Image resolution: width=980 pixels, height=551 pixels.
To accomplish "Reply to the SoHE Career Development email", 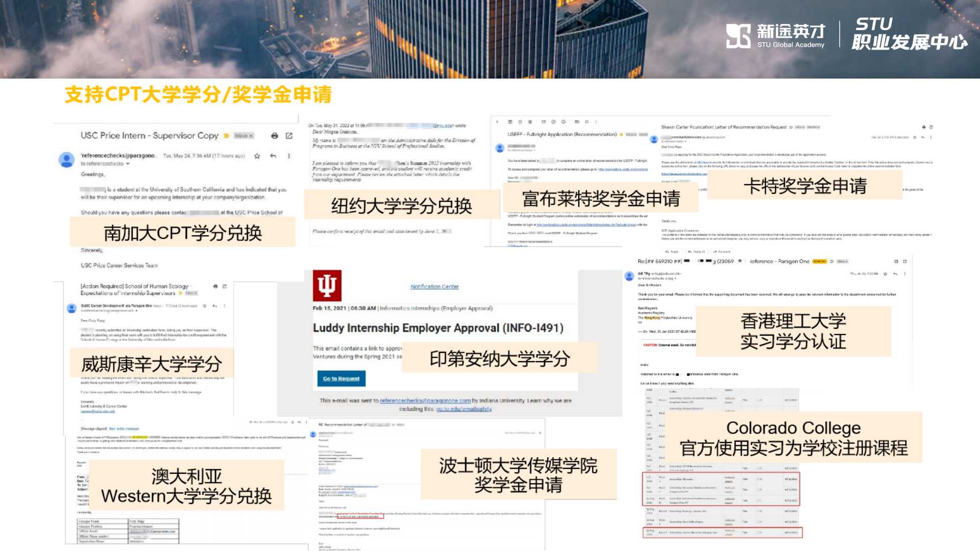I will (x=215, y=306).
